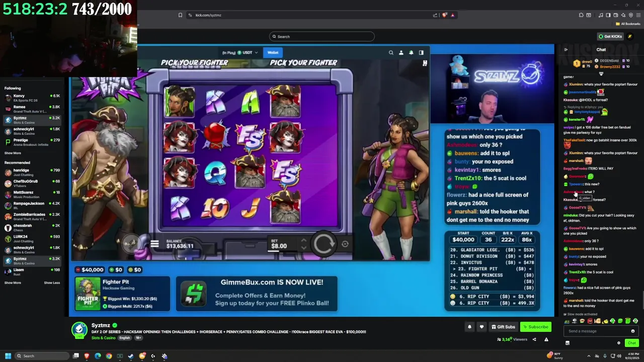Click the Brave Shields lion icon
The height and width of the screenshot is (362, 644).
(444, 15)
